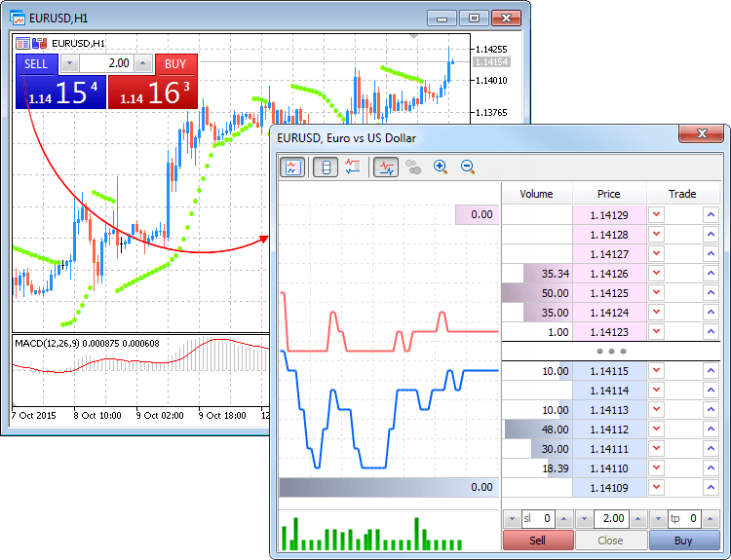Click red down arrow at price 1.14112
731x560 pixels.
pyautogui.click(x=656, y=429)
